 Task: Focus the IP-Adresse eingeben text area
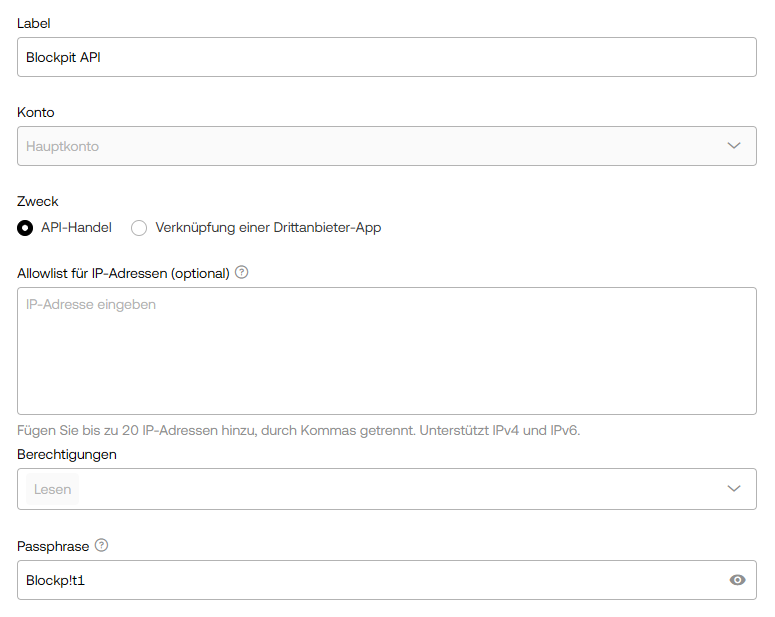pos(387,351)
